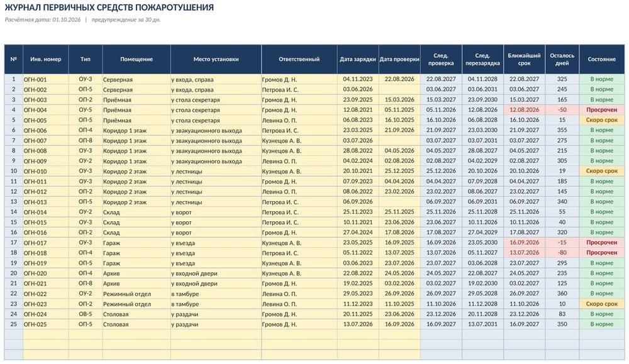Click inventory cell ОГН-025

pyautogui.click(x=46, y=324)
